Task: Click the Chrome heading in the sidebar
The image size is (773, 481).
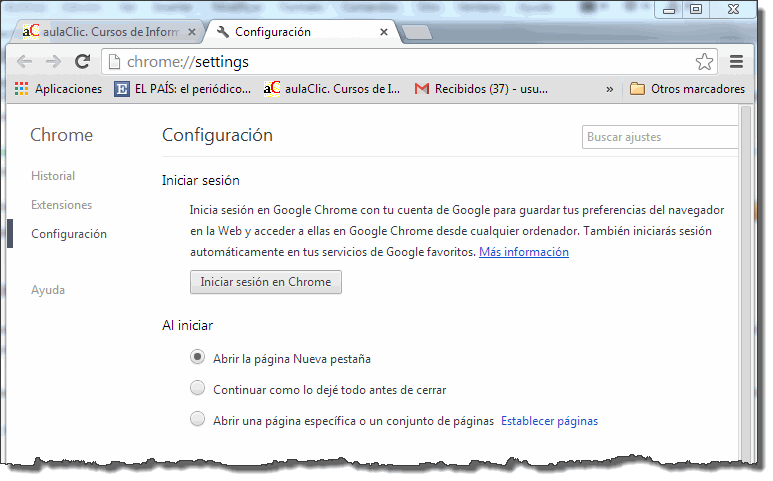Action: (62, 135)
